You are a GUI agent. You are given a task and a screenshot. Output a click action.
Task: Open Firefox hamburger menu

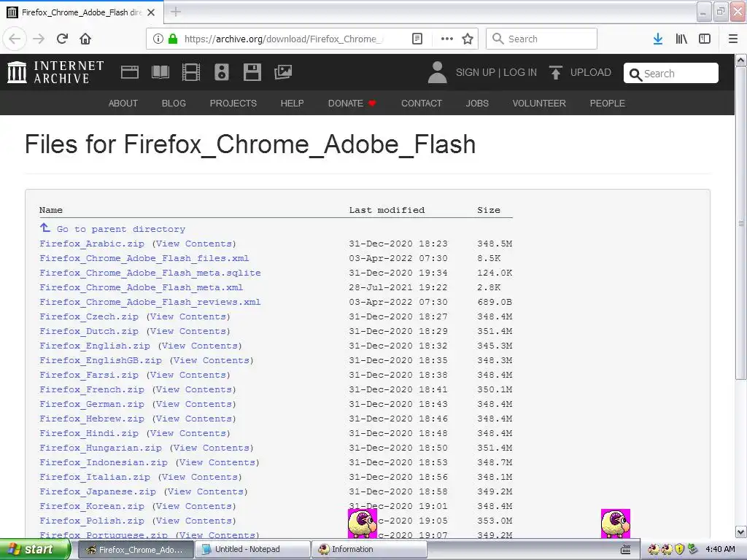pyautogui.click(x=733, y=39)
